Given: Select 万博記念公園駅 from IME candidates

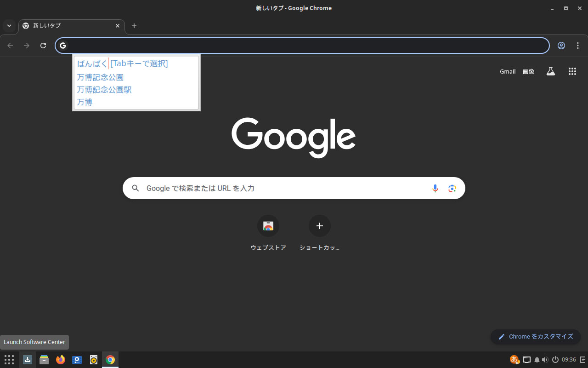Looking at the screenshot, I should [x=104, y=90].
